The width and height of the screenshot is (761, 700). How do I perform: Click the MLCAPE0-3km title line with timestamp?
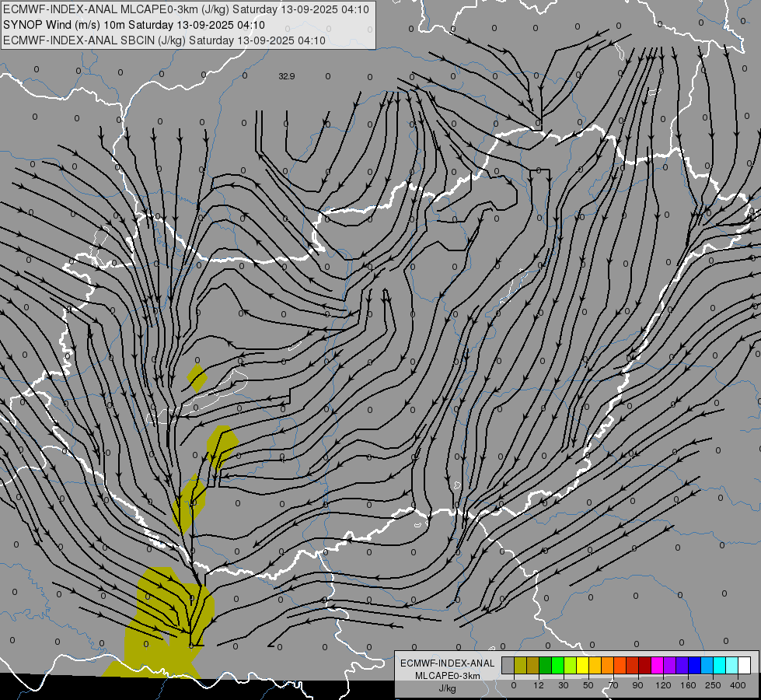point(187,9)
